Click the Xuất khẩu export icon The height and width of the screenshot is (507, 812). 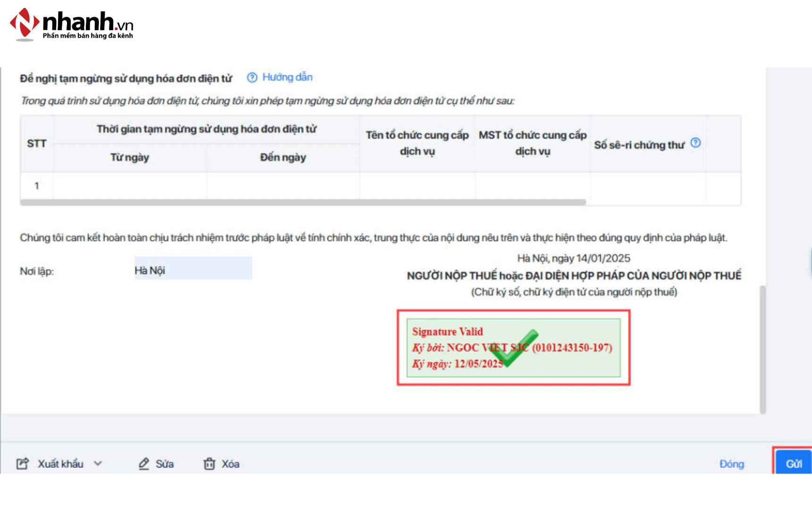23,464
